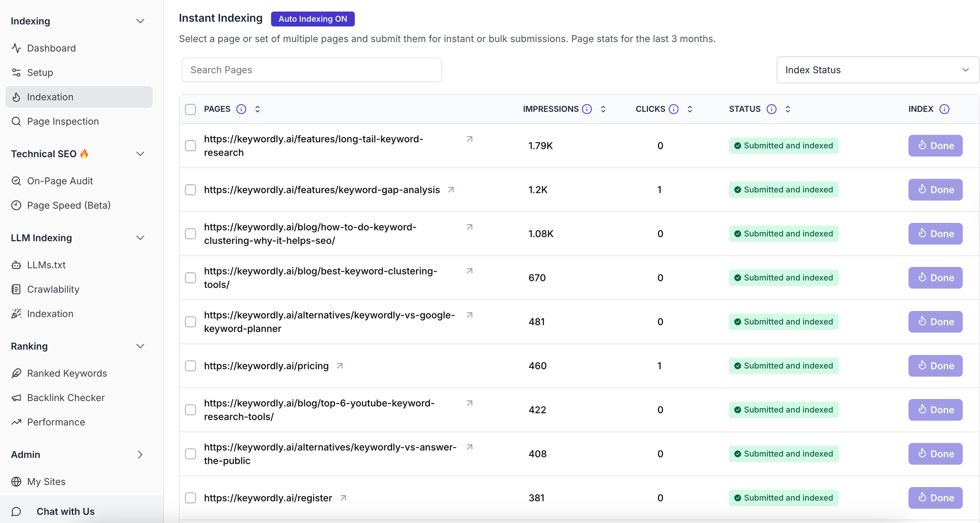Check the pricing row checkbox

[x=191, y=366]
